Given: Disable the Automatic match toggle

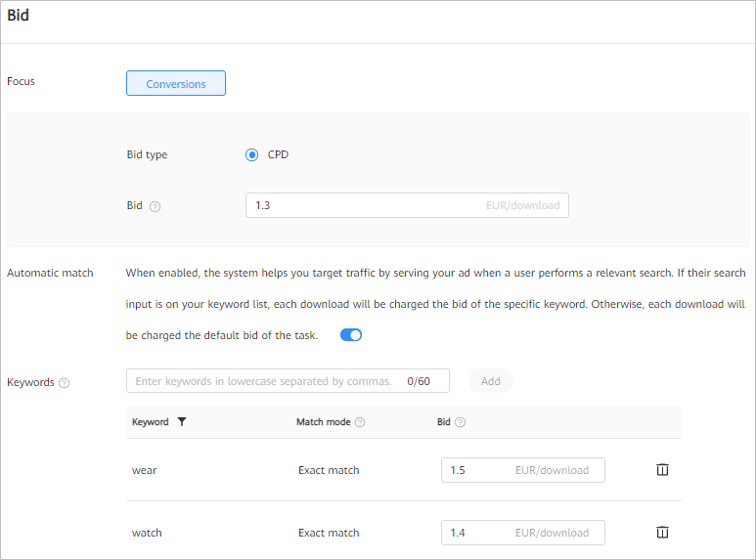Looking at the screenshot, I should point(351,335).
